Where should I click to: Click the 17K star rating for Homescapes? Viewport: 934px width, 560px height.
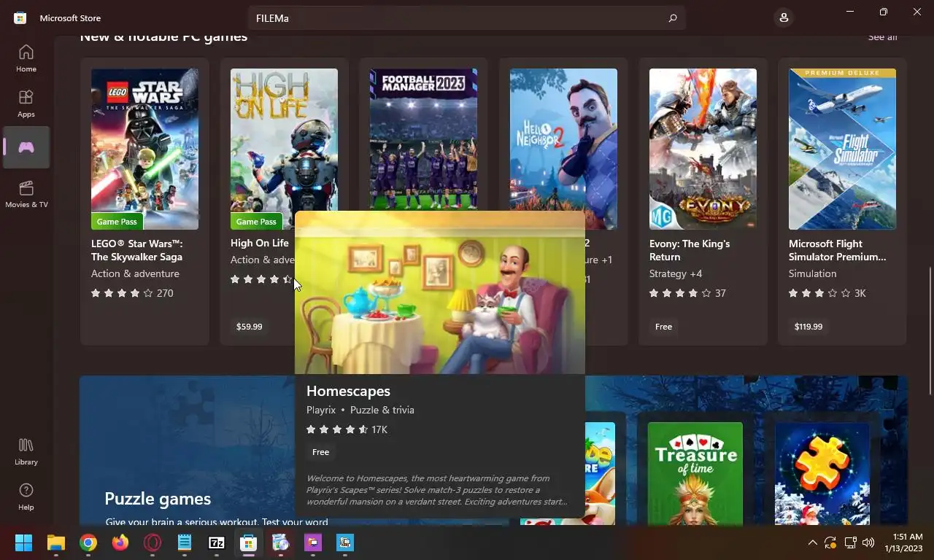pyautogui.click(x=347, y=429)
